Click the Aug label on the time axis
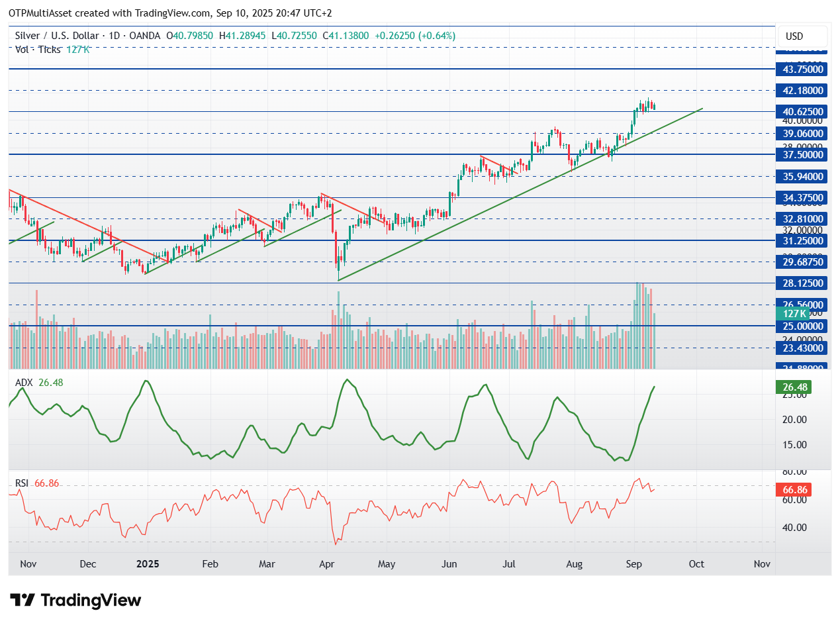This screenshot has width=840, height=625. click(x=574, y=564)
